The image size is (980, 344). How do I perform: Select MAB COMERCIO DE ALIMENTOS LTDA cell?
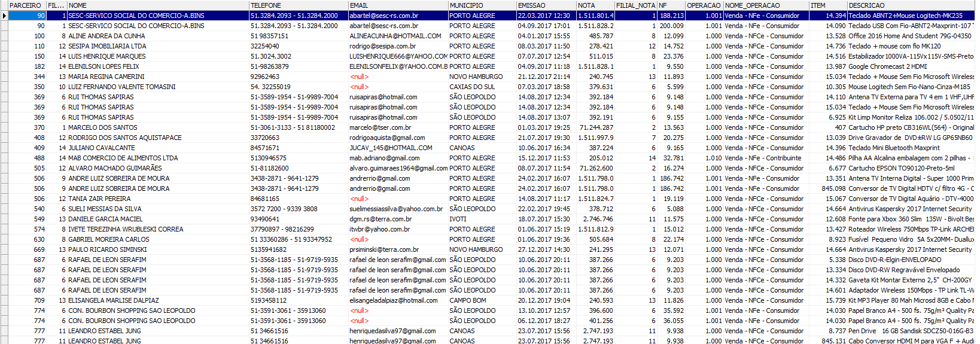click(158, 158)
